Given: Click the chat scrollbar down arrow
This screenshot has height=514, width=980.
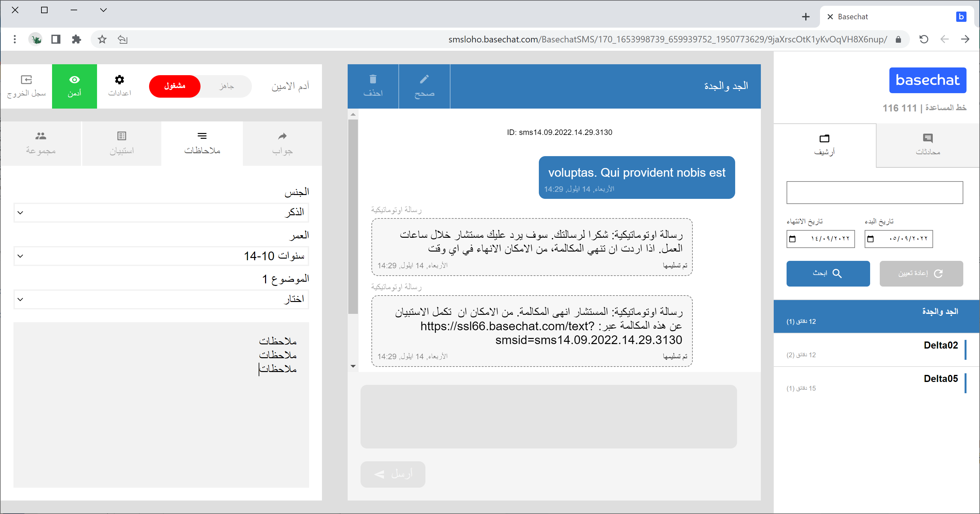Looking at the screenshot, I should (353, 366).
